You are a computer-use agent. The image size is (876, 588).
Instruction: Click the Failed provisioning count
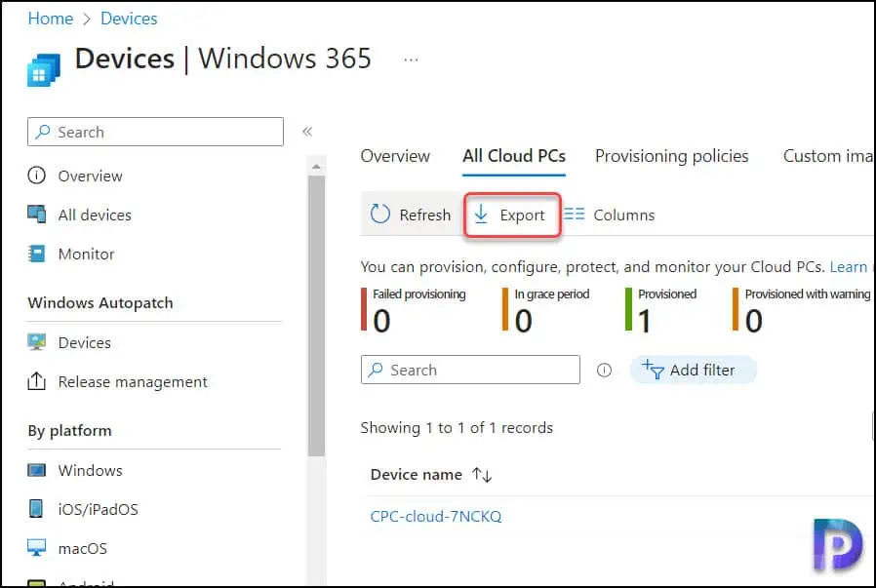[x=381, y=321]
